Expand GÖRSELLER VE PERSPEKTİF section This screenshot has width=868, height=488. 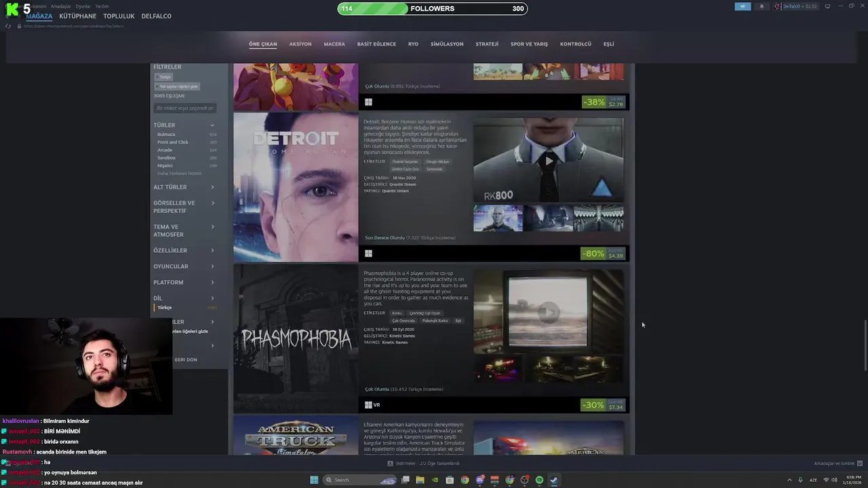coord(184,207)
